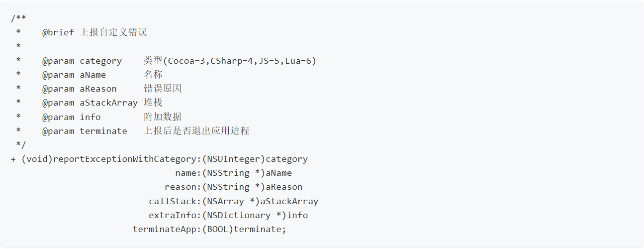This screenshot has height=249, width=644.
Task: Click the "category" parameter name in the comment
Action: (x=100, y=61)
